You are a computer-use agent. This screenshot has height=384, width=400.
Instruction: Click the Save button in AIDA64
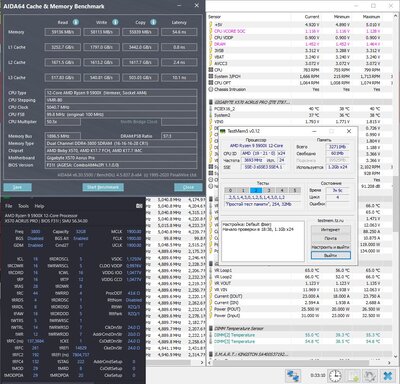coord(17,187)
